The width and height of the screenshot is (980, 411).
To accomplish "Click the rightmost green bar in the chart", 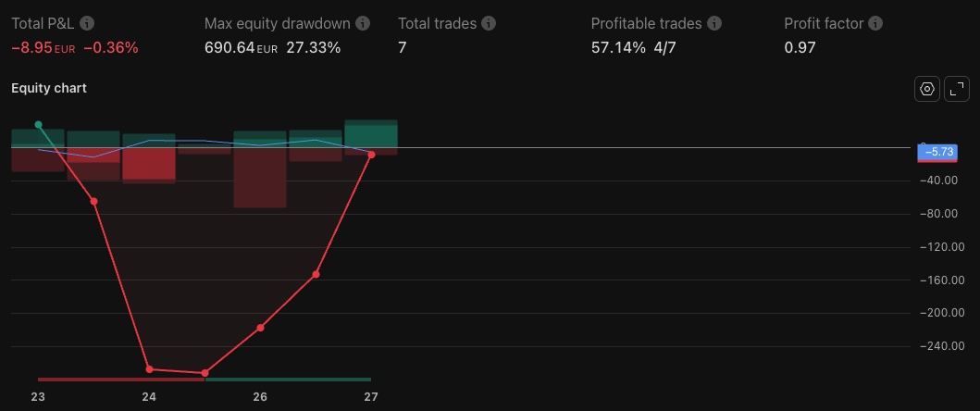I will coord(371,134).
